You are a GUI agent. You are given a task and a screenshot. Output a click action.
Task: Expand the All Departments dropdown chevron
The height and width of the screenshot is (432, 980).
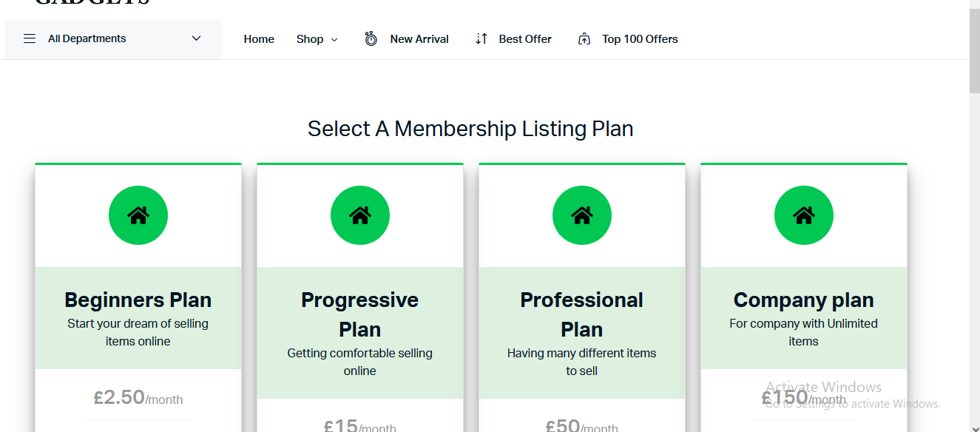pyautogui.click(x=196, y=38)
